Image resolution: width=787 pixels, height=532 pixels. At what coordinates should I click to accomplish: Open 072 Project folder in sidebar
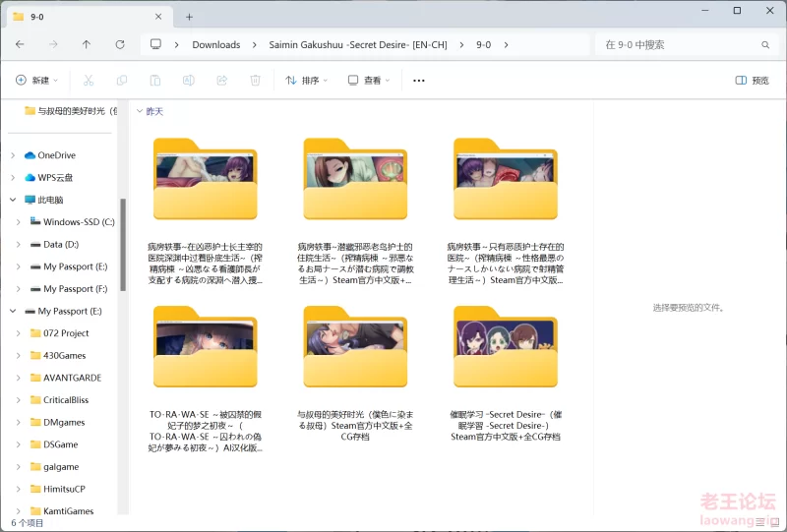[59, 333]
